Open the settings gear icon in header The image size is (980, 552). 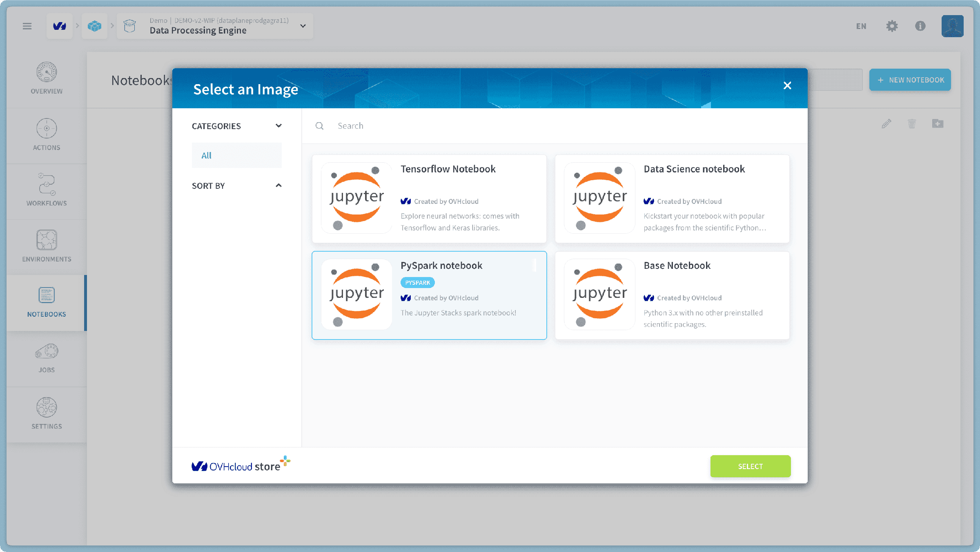pyautogui.click(x=892, y=26)
